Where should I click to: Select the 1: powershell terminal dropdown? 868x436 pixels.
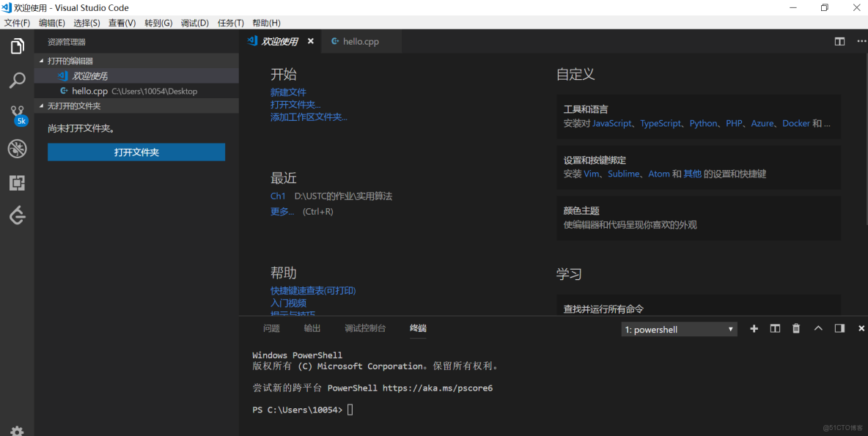(x=680, y=329)
